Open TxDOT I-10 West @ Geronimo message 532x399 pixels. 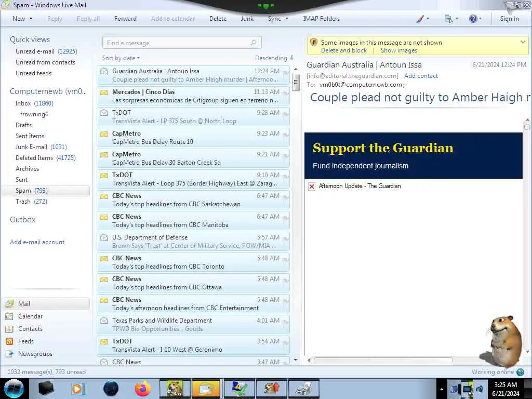193,345
